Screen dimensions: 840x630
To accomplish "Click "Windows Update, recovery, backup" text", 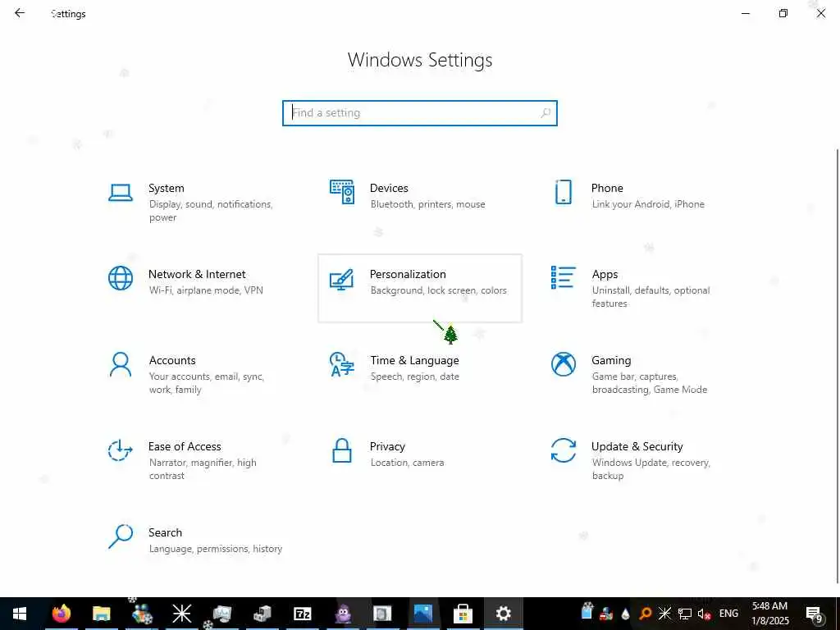I will [x=651, y=468].
